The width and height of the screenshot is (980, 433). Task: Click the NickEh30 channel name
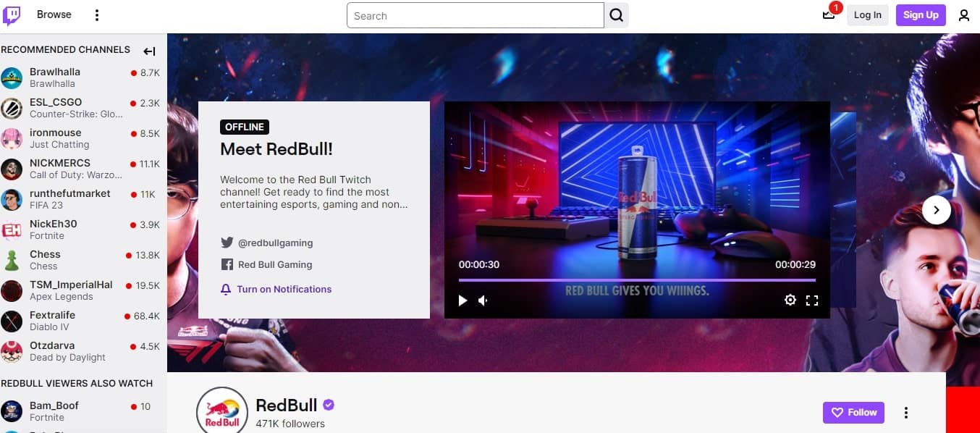(x=54, y=224)
